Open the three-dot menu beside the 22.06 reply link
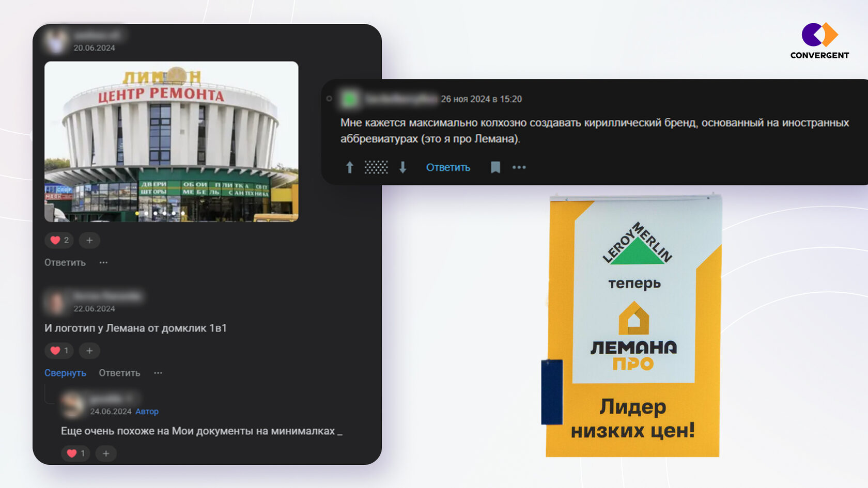Viewport: 868px width, 488px height. [158, 372]
